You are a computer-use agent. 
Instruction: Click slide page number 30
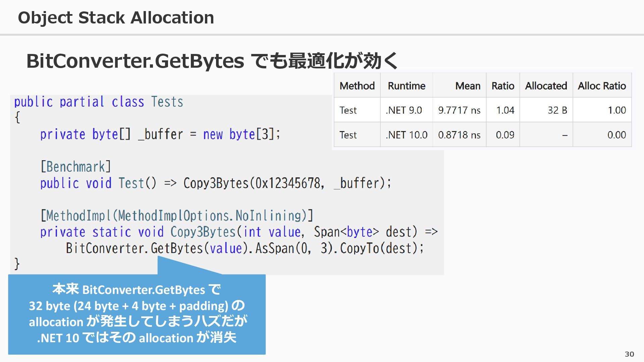pyautogui.click(x=629, y=354)
